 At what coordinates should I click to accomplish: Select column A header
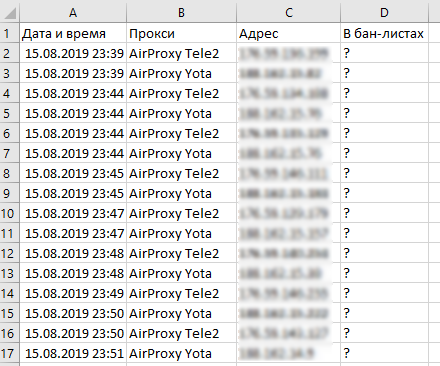(x=73, y=13)
